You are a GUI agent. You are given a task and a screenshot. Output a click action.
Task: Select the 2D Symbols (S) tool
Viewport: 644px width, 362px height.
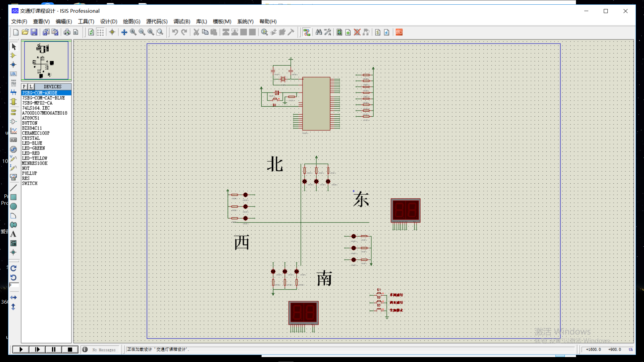tap(13, 243)
